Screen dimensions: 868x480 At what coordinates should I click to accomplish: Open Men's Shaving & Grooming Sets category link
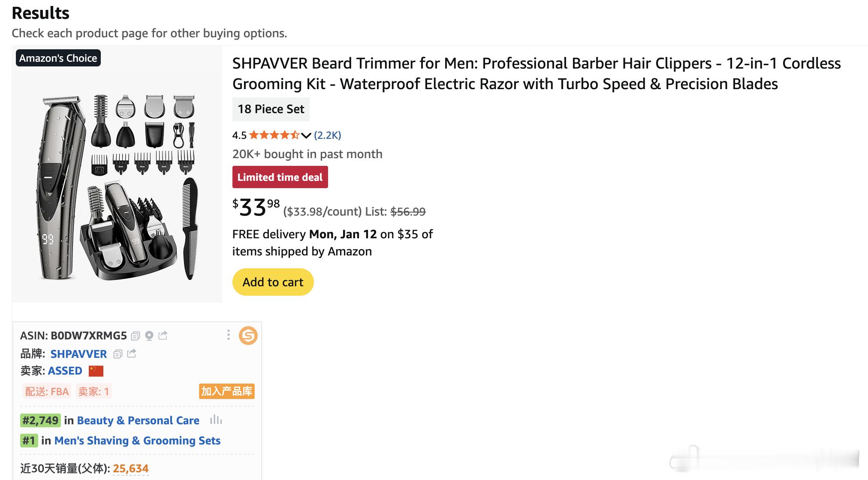click(x=137, y=441)
